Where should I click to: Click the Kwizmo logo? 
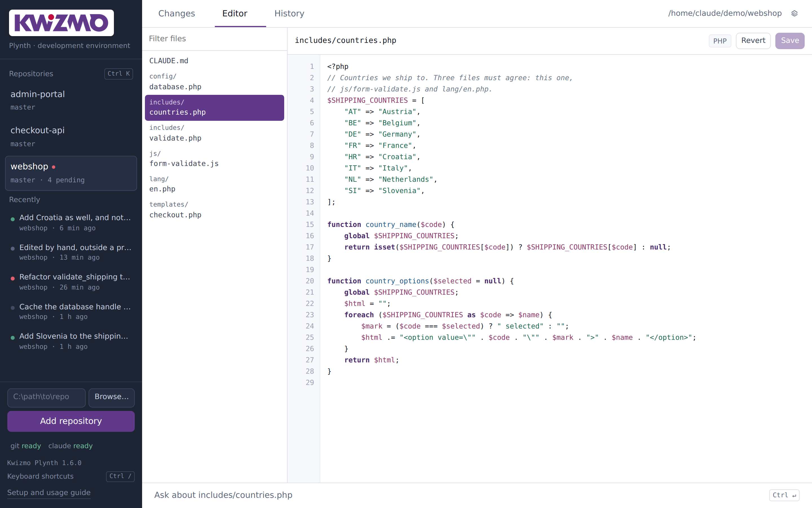point(61,23)
